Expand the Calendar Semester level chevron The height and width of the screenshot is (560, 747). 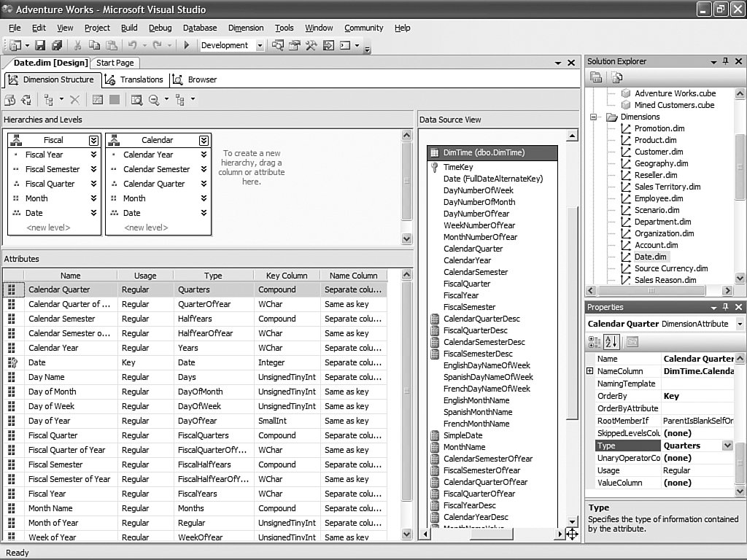pyautogui.click(x=204, y=169)
